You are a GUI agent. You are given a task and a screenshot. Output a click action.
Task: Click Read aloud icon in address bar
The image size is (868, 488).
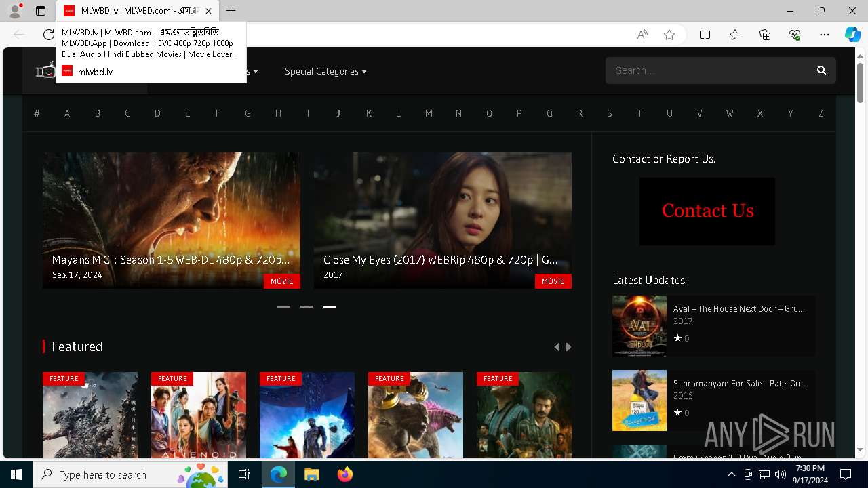click(642, 35)
